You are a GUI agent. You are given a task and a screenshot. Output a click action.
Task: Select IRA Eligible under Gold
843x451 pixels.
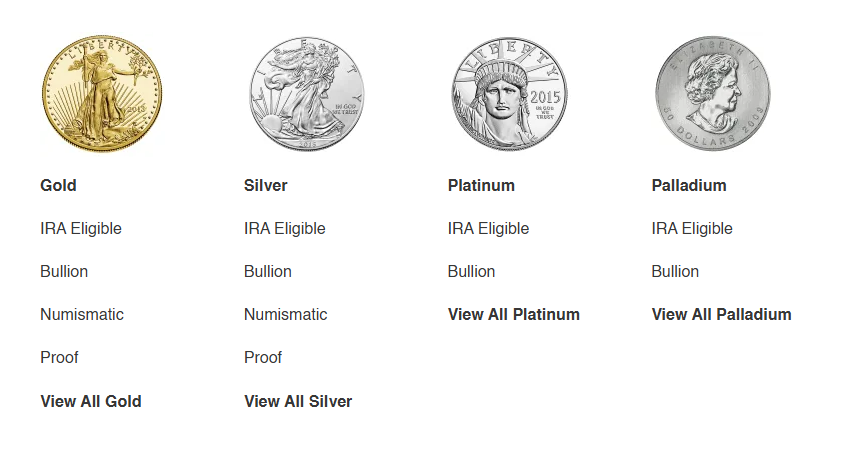pos(81,228)
